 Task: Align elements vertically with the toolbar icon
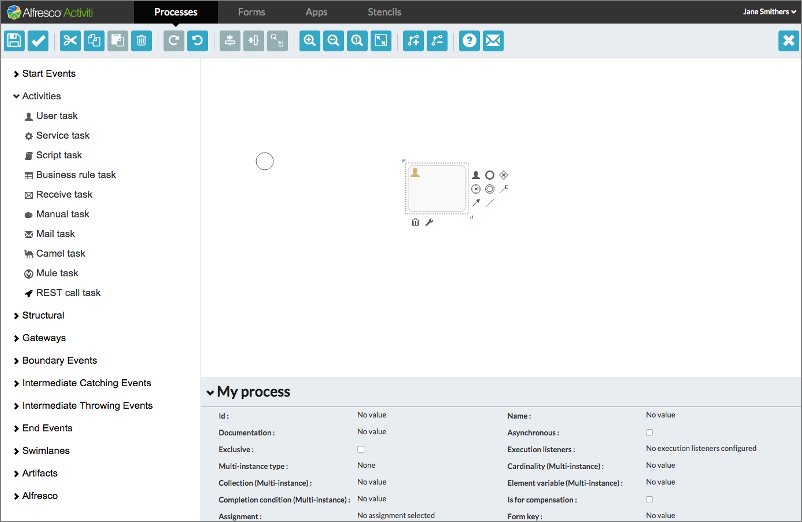(x=230, y=41)
